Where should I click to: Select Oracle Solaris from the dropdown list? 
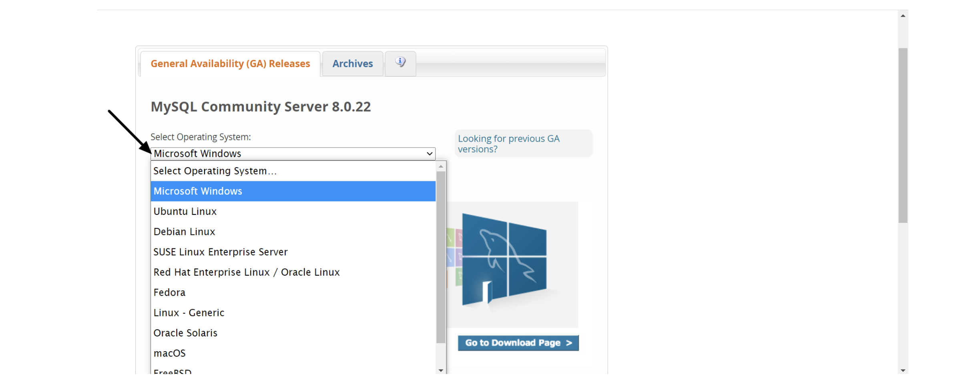185,333
